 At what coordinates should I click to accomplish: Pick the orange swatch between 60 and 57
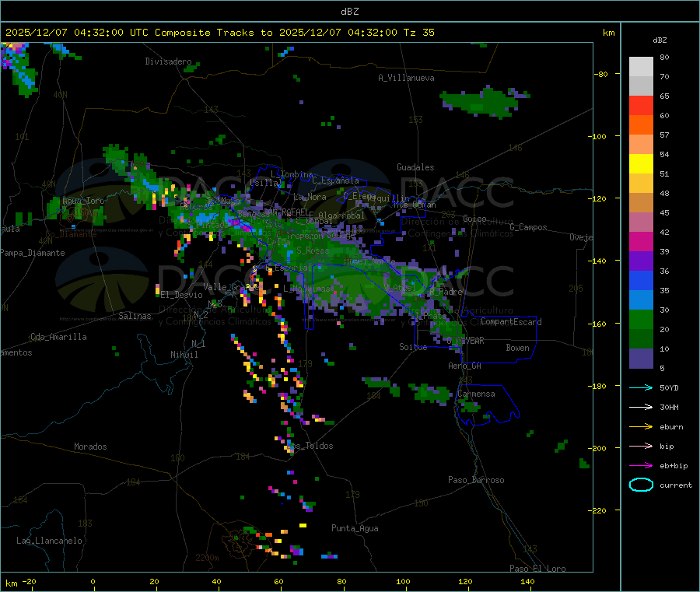tap(641, 125)
